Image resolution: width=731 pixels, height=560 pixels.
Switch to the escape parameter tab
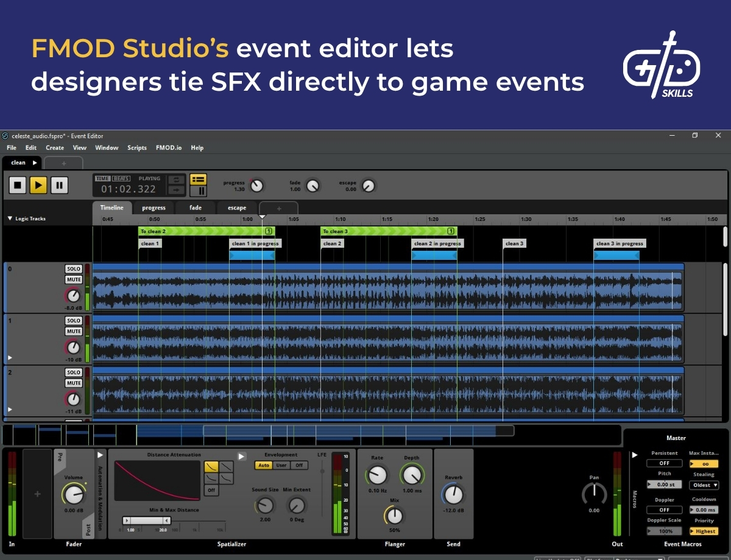click(x=236, y=207)
